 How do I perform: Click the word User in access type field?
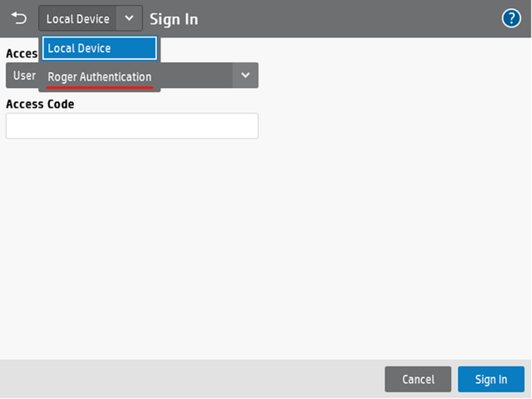tap(24, 75)
